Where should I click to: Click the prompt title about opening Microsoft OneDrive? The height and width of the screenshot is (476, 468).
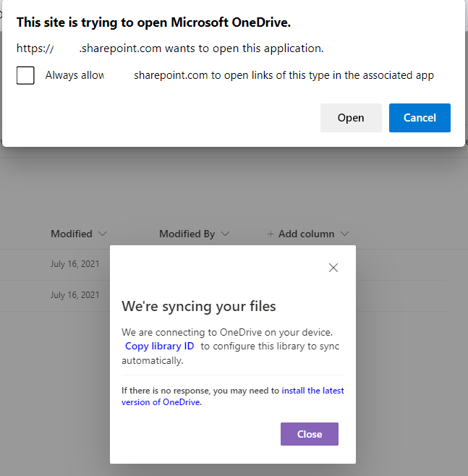[153, 22]
